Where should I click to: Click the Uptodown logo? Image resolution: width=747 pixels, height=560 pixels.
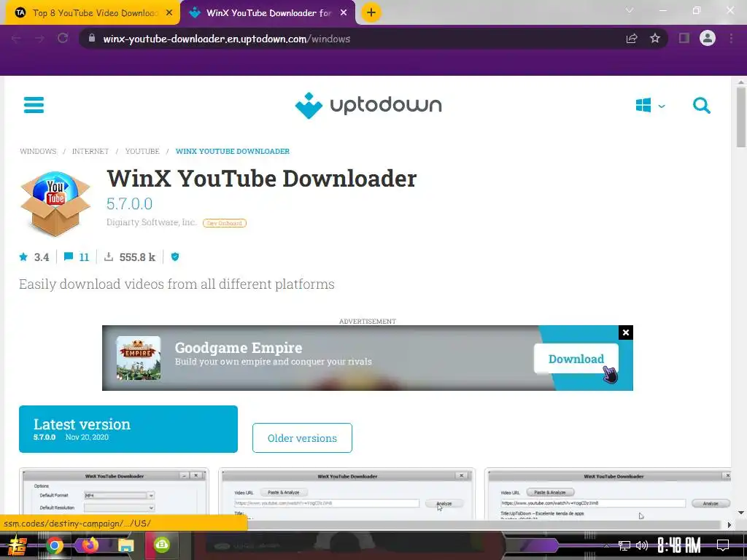[x=368, y=105]
